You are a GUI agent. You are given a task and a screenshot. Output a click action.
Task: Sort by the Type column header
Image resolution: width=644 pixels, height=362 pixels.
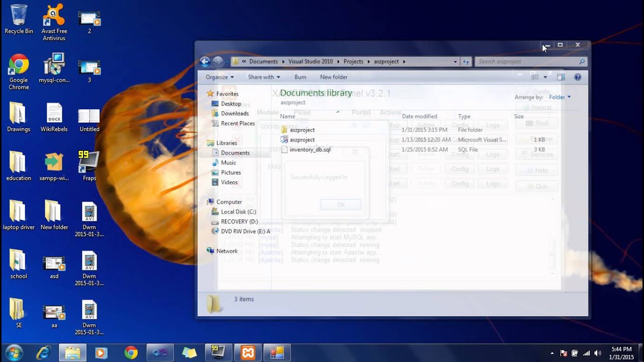click(464, 116)
